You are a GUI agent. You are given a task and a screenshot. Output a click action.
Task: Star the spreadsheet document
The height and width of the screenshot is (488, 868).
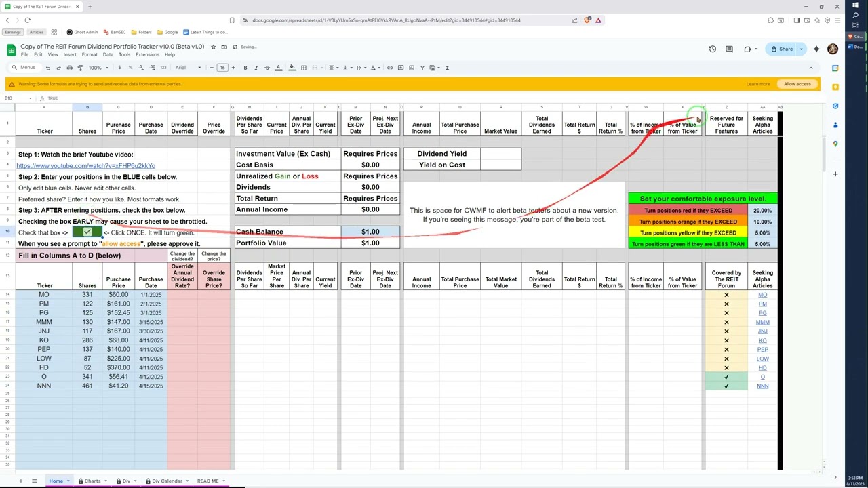coord(213,47)
